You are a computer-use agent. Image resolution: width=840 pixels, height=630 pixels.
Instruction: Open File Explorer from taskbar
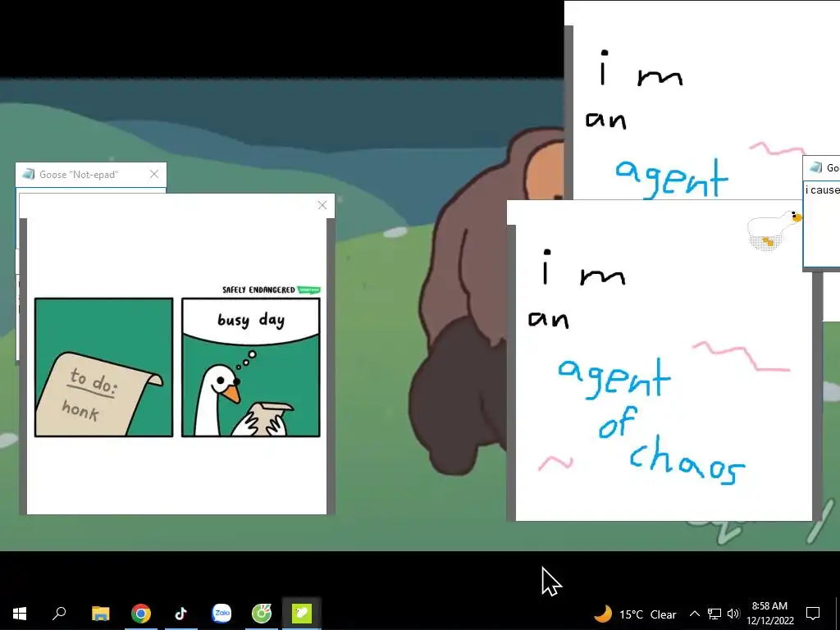(100, 614)
